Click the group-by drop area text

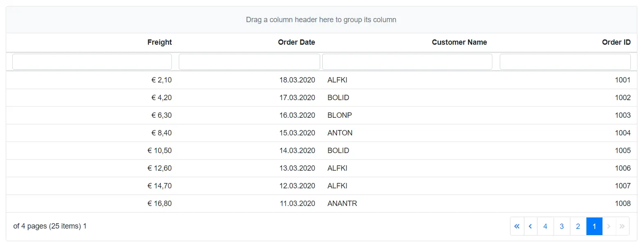pos(321,19)
